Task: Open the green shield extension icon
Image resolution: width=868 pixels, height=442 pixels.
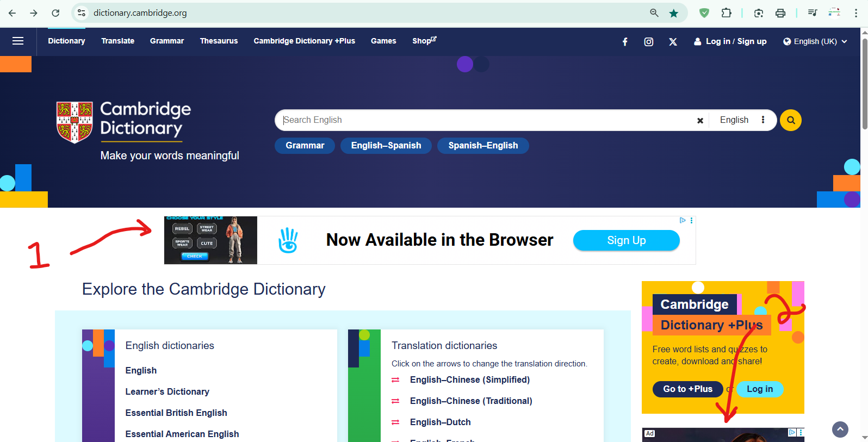Action: tap(704, 13)
